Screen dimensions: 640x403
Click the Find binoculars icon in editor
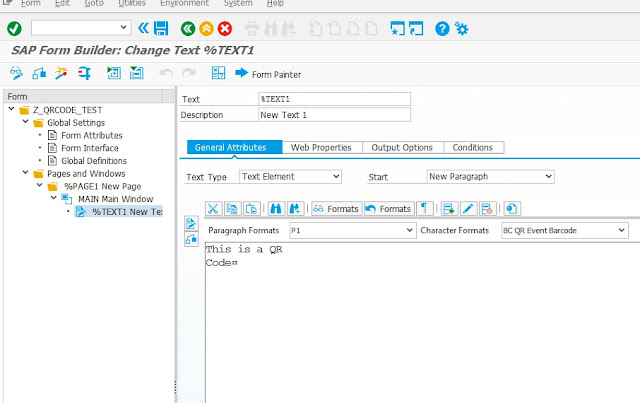tap(276, 209)
